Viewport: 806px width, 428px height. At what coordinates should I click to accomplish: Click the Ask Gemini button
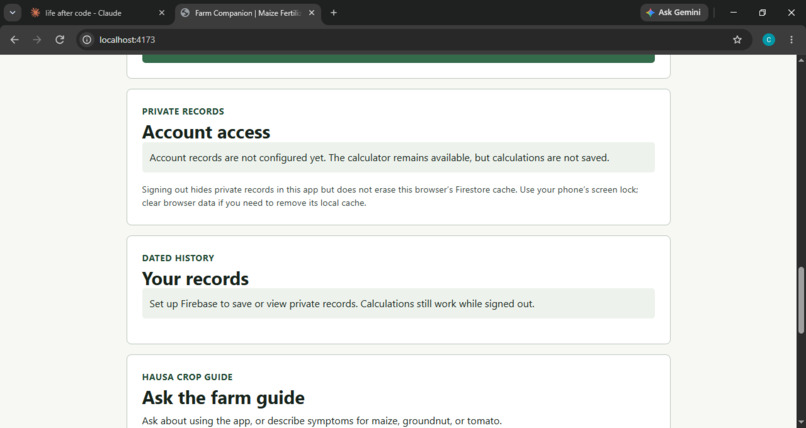click(674, 12)
